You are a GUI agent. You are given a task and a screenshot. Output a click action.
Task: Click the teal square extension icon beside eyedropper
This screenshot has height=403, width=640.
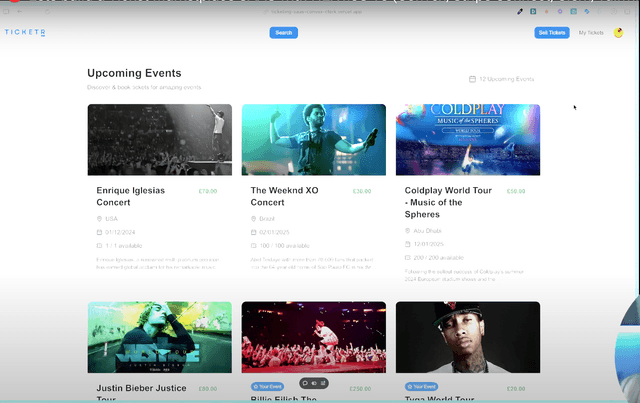533,11
